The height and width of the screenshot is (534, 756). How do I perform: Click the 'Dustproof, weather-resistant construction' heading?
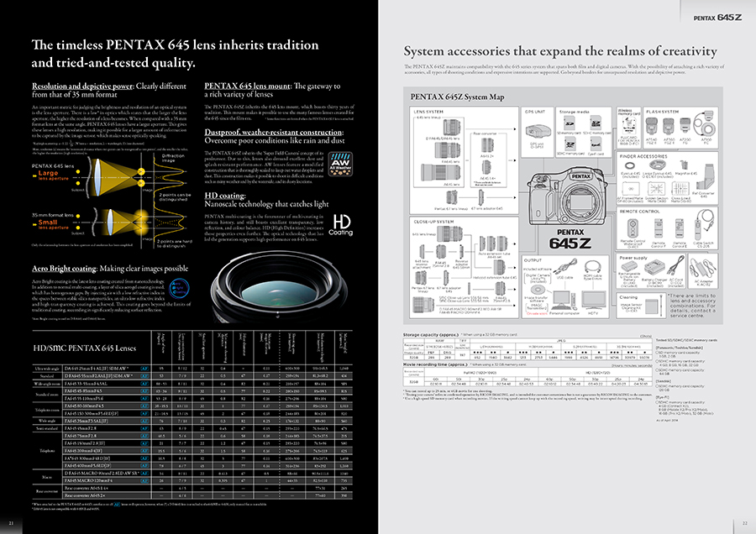point(273,132)
